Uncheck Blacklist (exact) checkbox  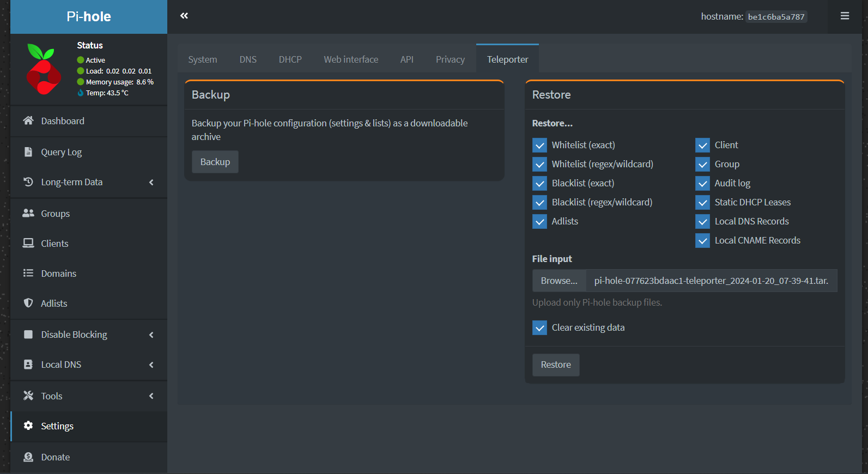(539, 183)
